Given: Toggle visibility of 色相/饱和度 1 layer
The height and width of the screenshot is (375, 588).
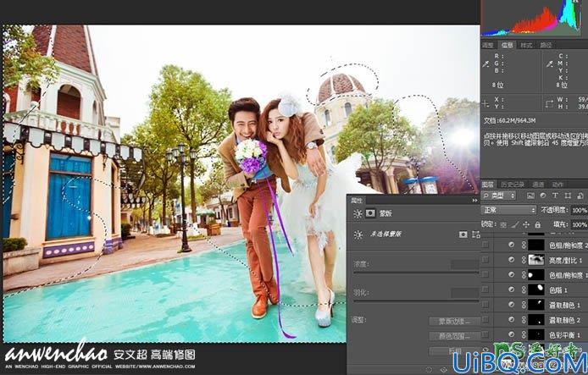Looking at the screenshot, I should 485,274.
